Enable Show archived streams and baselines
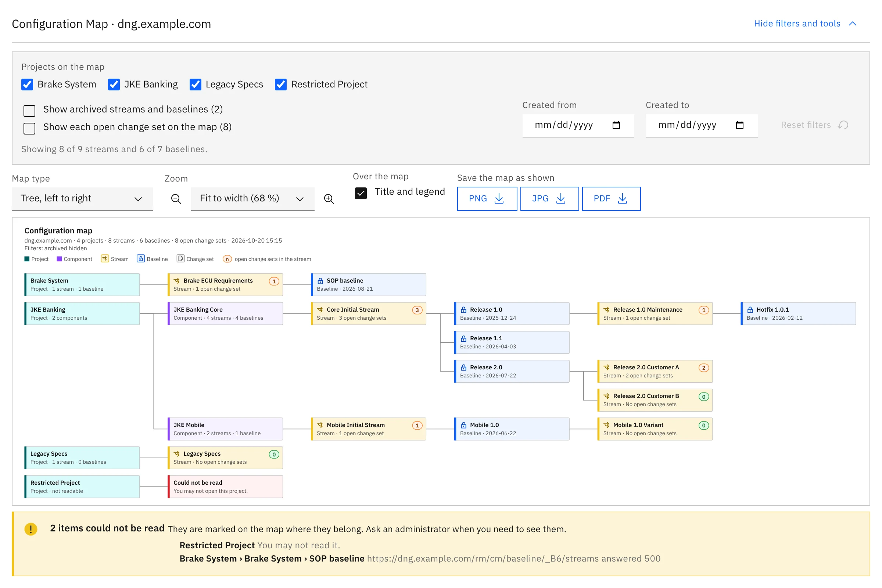The height and width of the screenshot is (588, 882). pyautogui.click(x=29, y=111)
